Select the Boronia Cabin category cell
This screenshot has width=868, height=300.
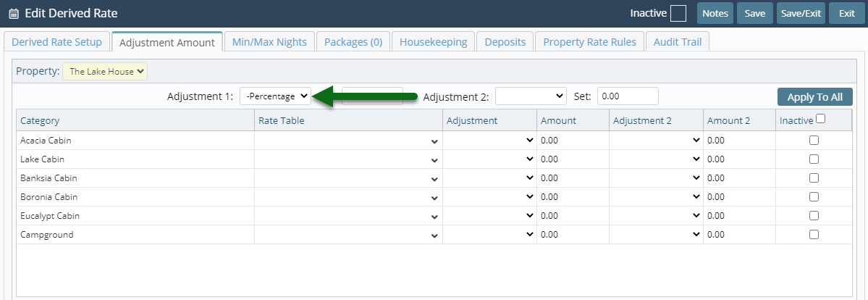135,197
